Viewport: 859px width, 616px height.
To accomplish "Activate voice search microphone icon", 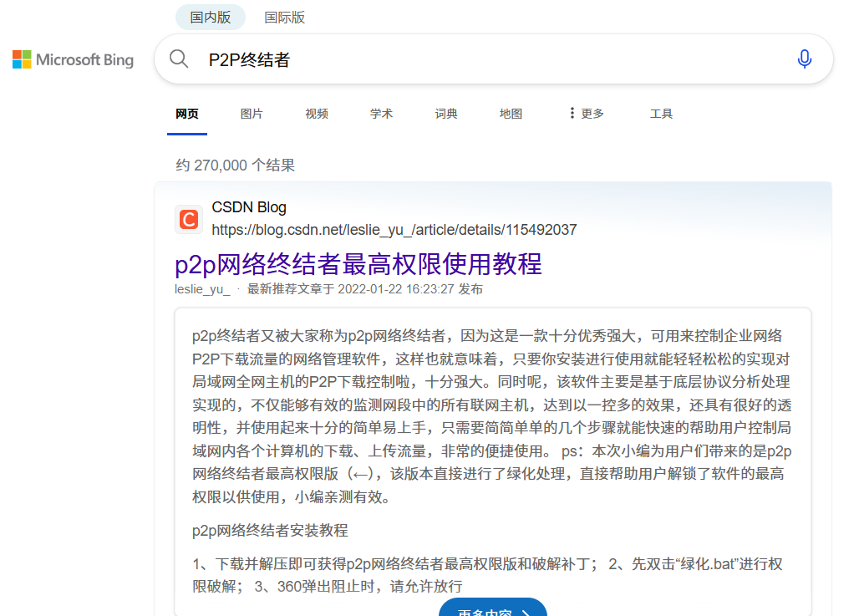I will coord(804,59).
